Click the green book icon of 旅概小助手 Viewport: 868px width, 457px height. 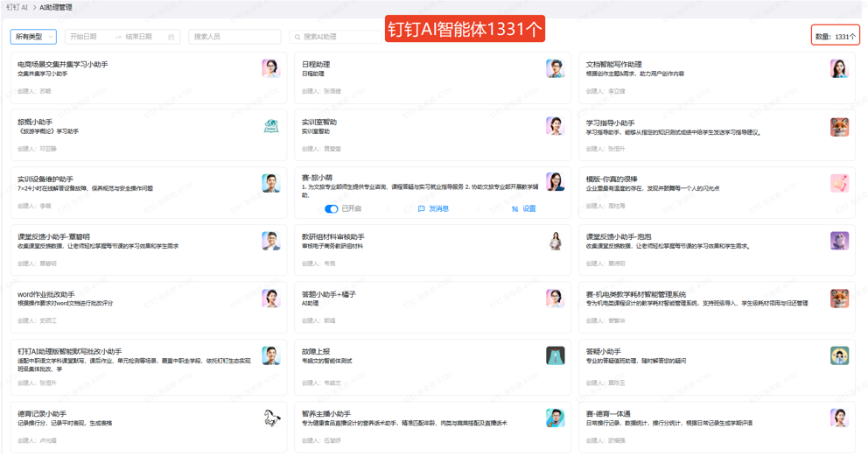pyautogui.click(x=270, y=126)
